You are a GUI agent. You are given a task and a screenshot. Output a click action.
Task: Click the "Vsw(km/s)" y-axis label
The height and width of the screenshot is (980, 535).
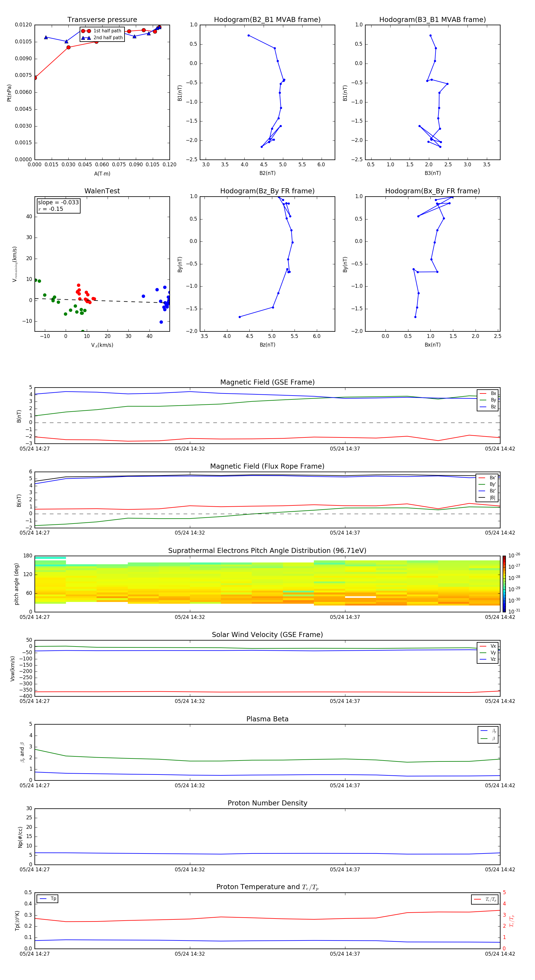(x=12, y=668)
